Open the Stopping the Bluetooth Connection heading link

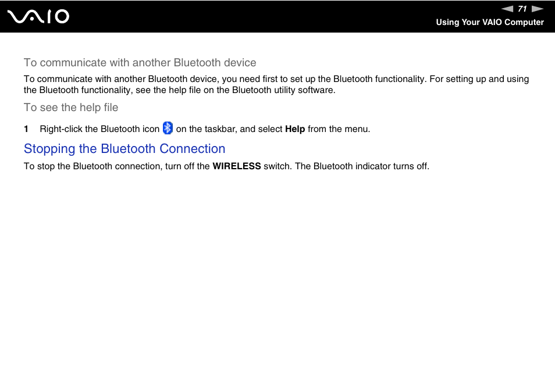tap(124, 149)
